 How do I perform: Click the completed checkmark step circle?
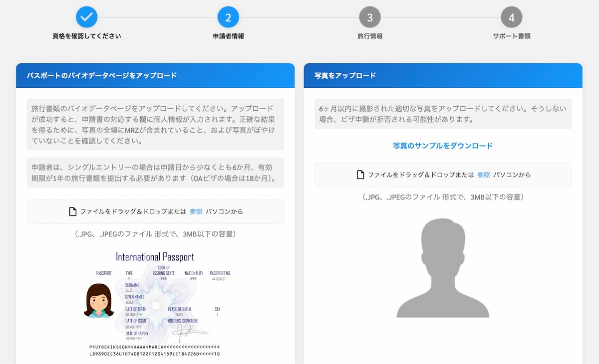(x=87, y=17)
